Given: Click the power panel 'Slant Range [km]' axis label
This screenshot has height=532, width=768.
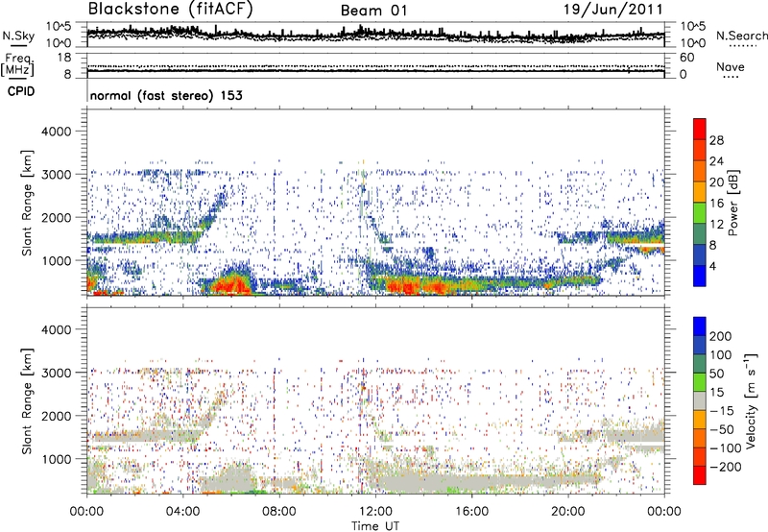Looking at the screenshot, I should tap(27, 203).
